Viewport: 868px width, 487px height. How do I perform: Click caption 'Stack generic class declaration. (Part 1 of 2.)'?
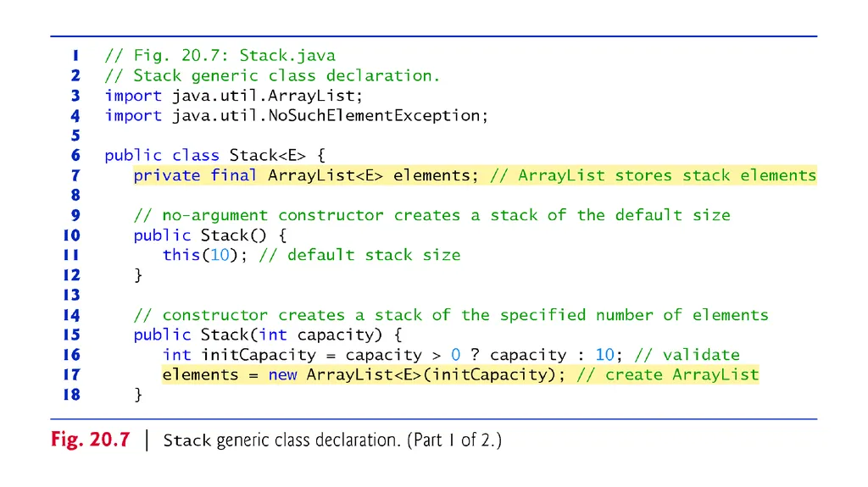[332, 440]
